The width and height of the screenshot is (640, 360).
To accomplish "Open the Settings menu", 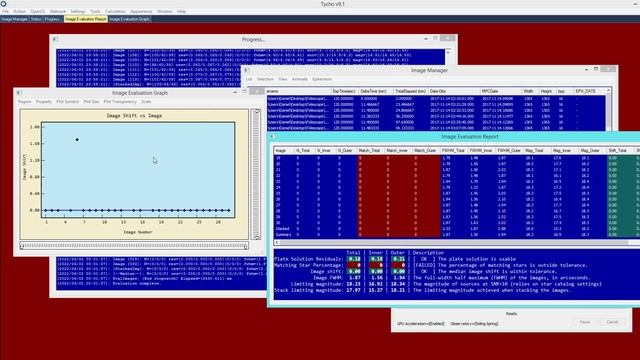I will (x=78, y=11).
